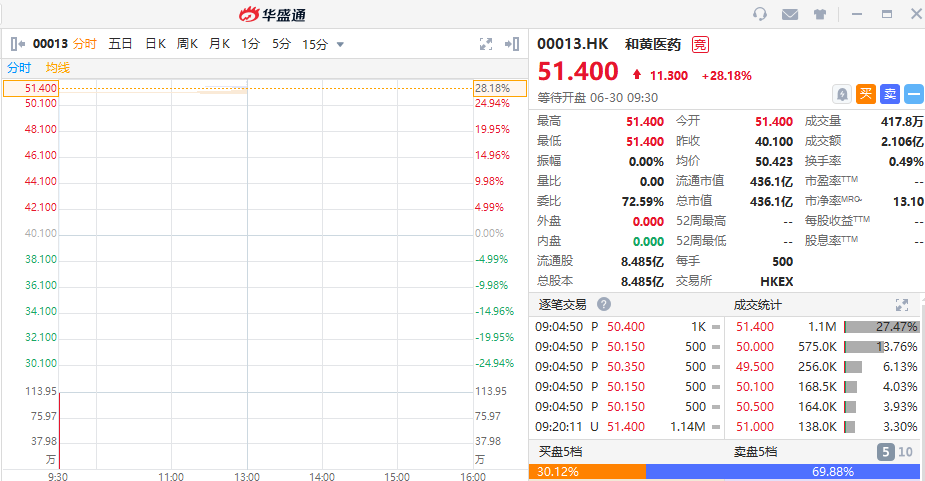Viewport: 925px width, 481px height.
Task: Click the red 竞 auction badge
Action: point(700,44)
